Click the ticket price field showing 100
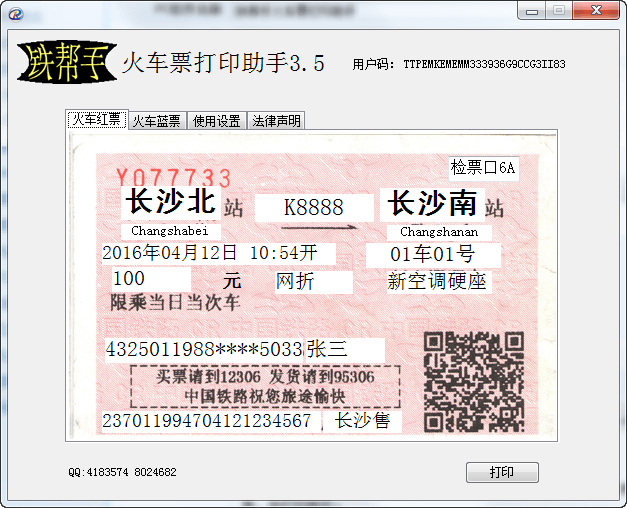Screen dimensions: 627x508 click(150, 279)
